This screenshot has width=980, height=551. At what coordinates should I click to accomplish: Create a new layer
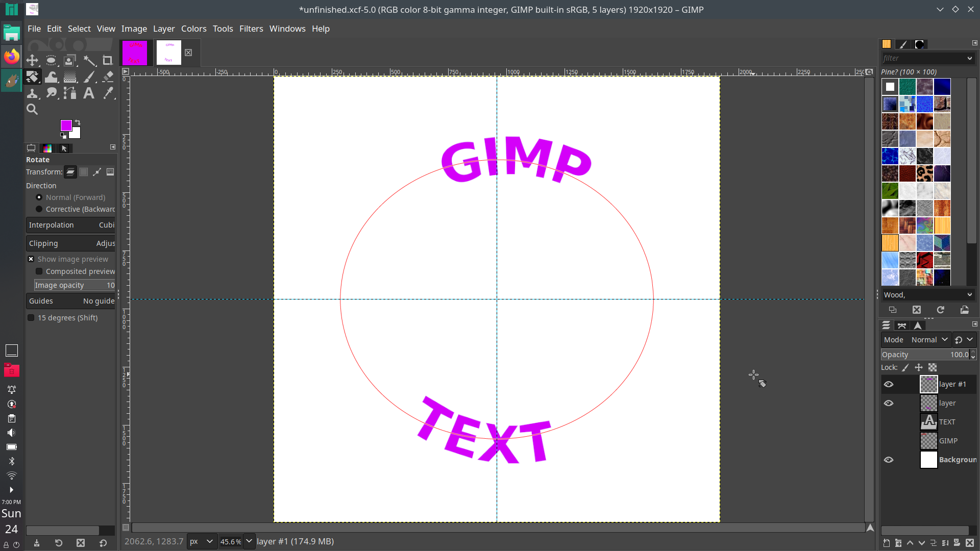(x=886, y=543)
